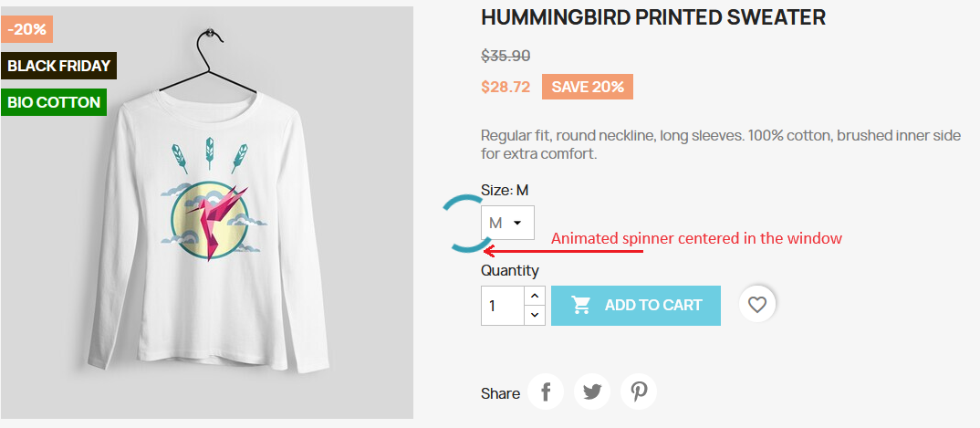Add sweater to wishlist with heart icon
Image resolution: width=980 pixels, height=428 pixels.
point(757,305)
